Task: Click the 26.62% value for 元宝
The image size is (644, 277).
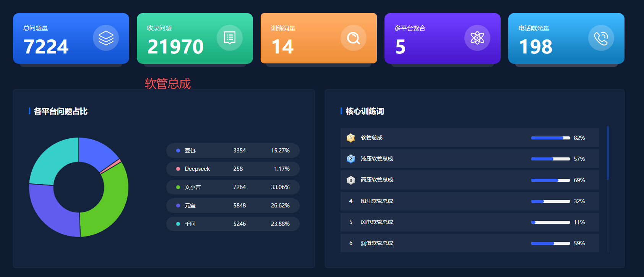Action: tap(280, 206)
